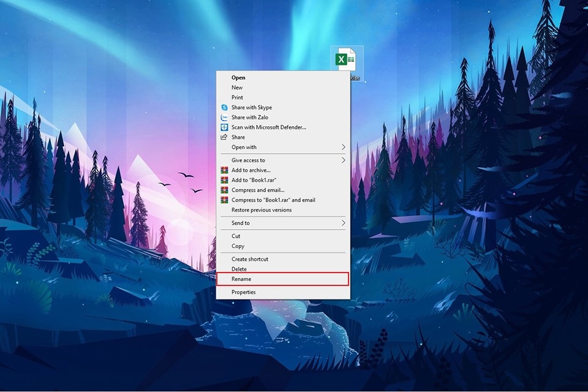
Task: Select the Excel file icon on desktop
Action: (x=345, y=59)
